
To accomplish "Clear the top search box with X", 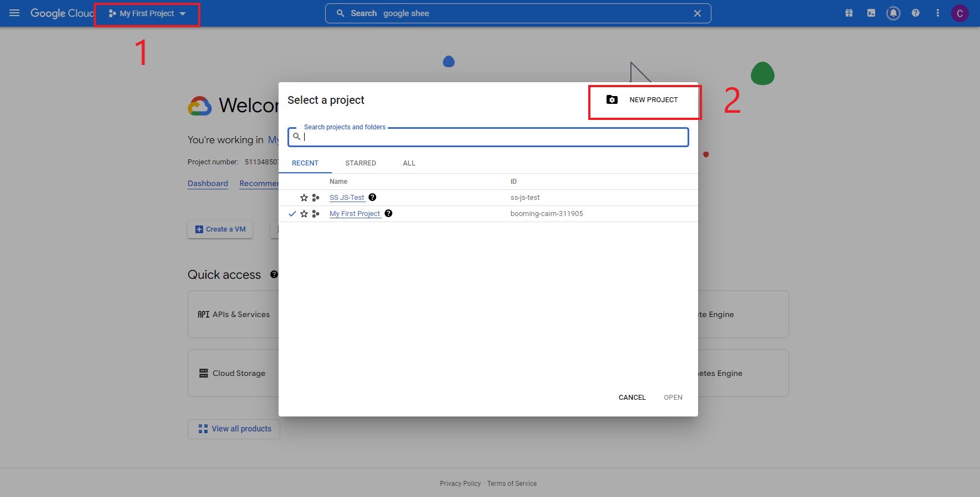I will [698, 13].
